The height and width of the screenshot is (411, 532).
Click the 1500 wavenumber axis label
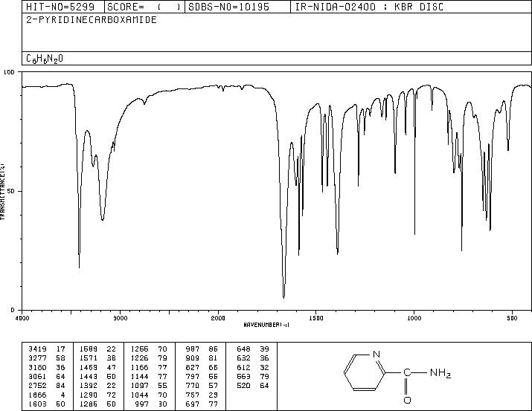316,318
